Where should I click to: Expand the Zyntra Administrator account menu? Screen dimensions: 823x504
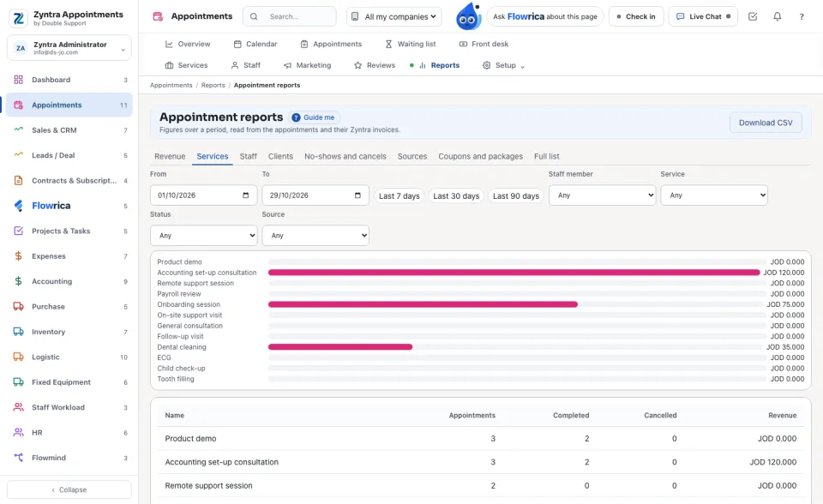point(69,48)
